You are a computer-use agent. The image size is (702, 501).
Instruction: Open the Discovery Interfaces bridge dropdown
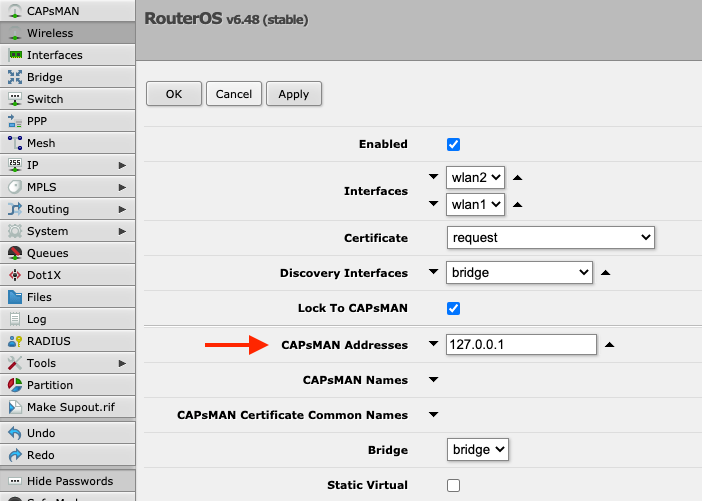pos(519,272)
